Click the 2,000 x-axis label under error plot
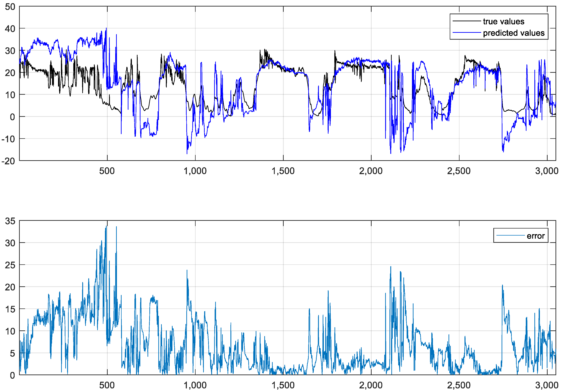 371,385
